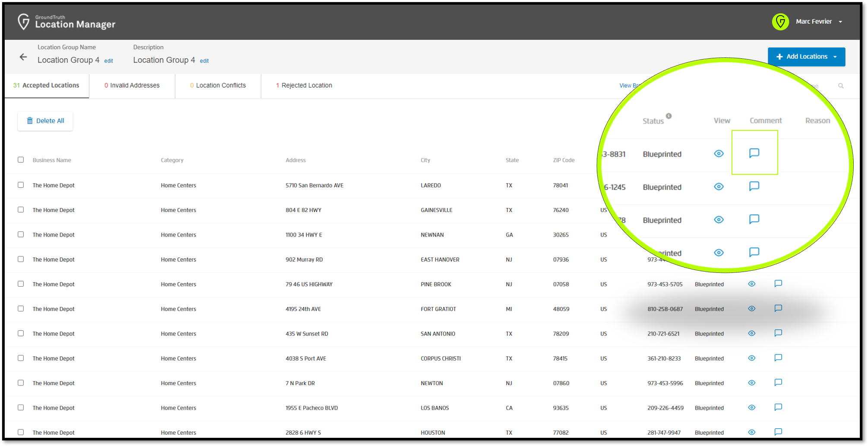The height and width of the screenshot is (446, 868).
Task: Open the Rejected Location tab
Action: click(304, 85)
